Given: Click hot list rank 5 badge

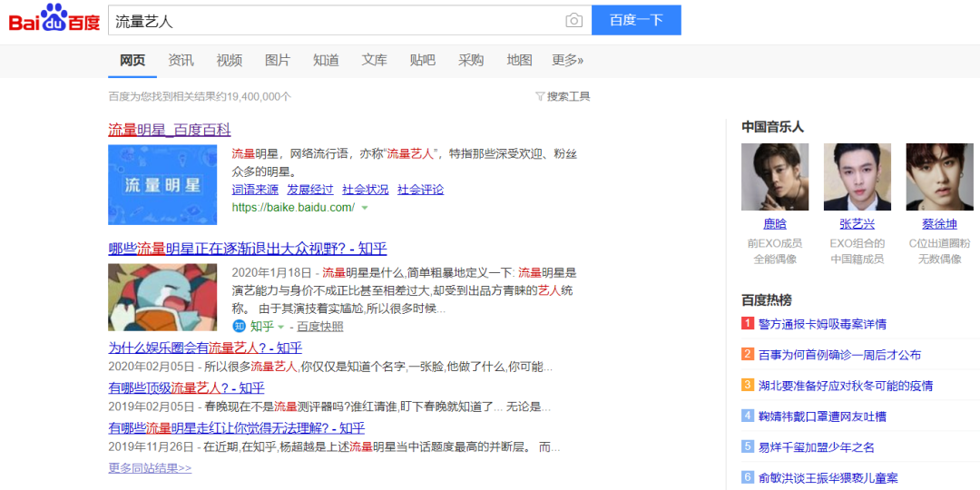Looking at the screenshot, I should tap(748, 446).
